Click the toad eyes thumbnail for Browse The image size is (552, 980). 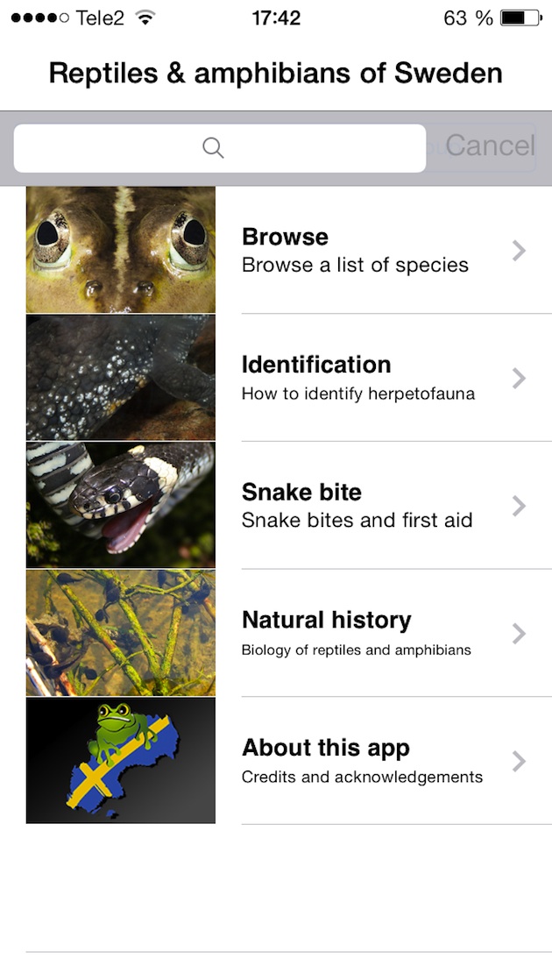(x=120, y=249)
